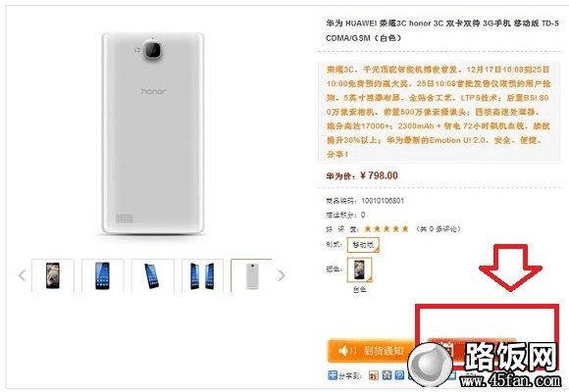Share via the Qzone star icon
Image resolution: width=569 pixels, height=392 pixels.
coord(387,375)
